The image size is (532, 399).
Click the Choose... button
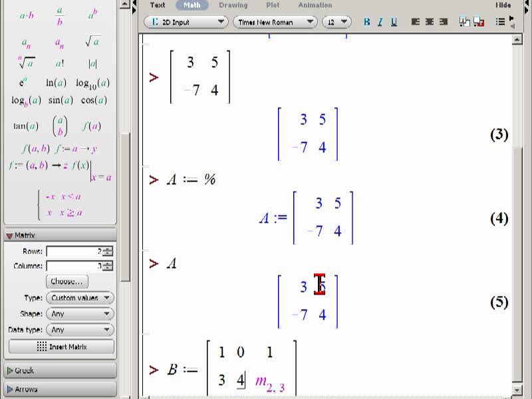[x=66, y=281]
